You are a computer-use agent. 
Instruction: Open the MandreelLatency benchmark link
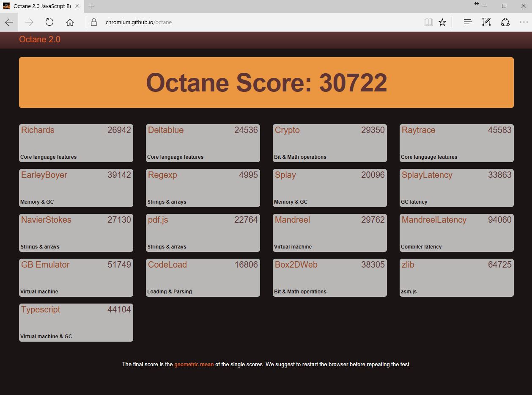[x=434, y=220]
